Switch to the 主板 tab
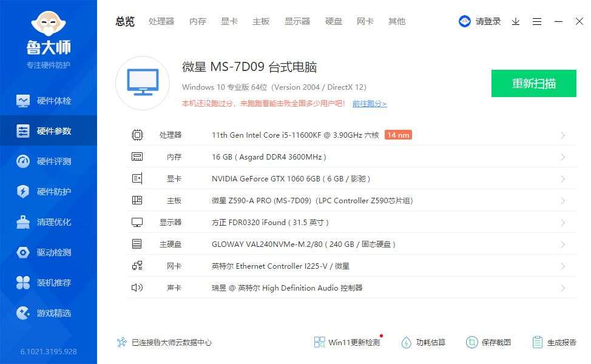This screenshot has width=591, height=364. click(x=260, y=21)
